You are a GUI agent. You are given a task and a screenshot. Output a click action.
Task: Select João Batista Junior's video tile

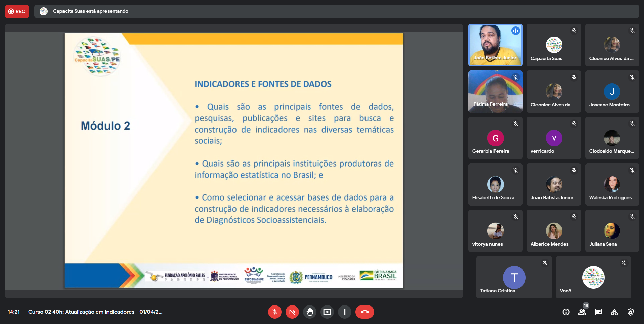pos(495,45)
